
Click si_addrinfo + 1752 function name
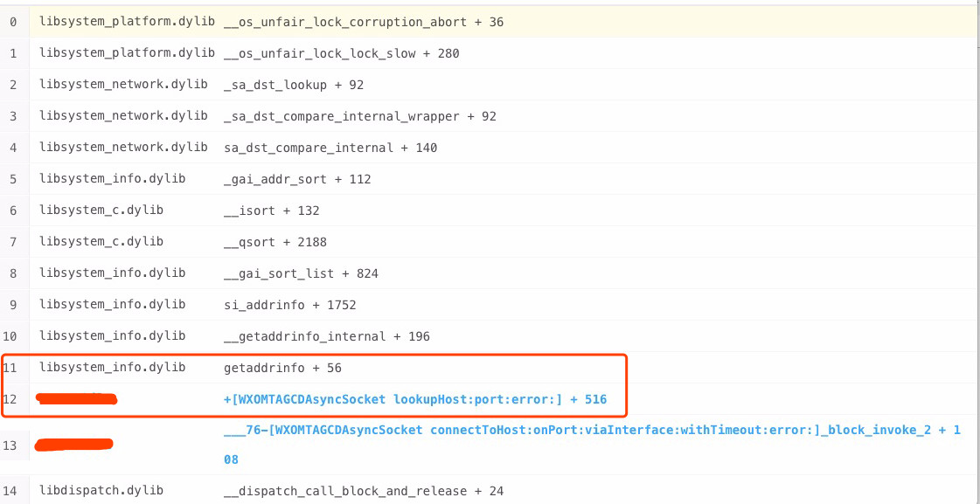[290, 305]
